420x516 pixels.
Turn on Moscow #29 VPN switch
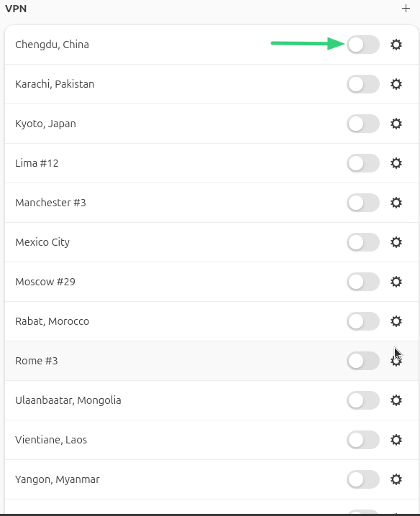[363, 282]
